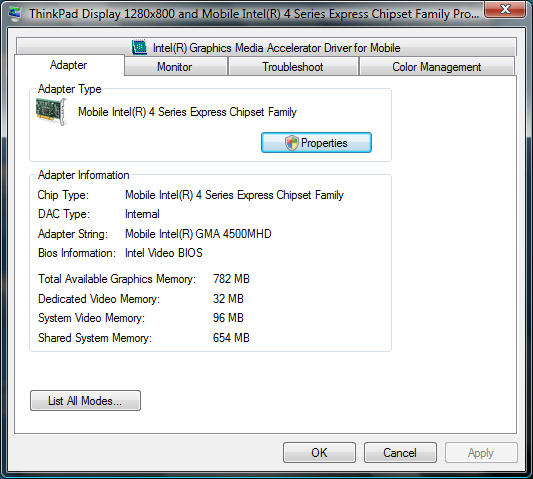The height and width of the screenshot is (479, 533).
Task: Click the 654 MB shared system memory value
Action: [x=231, y=338]
